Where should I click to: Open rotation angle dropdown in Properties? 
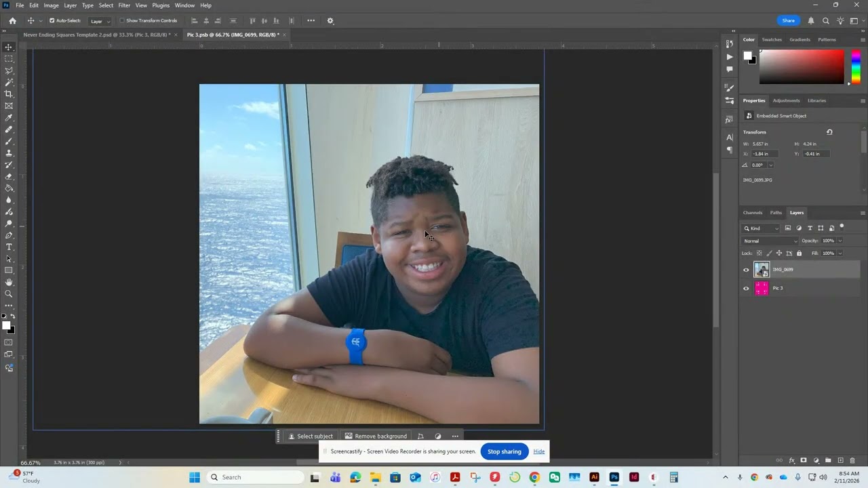770,165
